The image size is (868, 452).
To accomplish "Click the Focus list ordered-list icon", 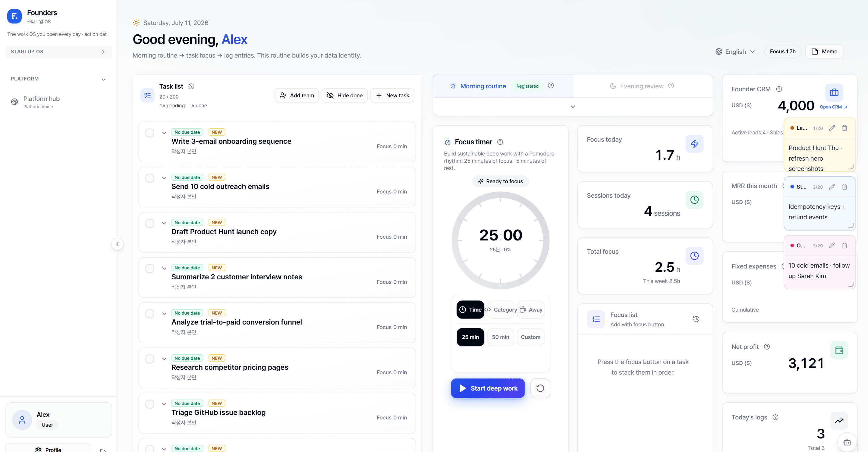I will tap(596, 319).
